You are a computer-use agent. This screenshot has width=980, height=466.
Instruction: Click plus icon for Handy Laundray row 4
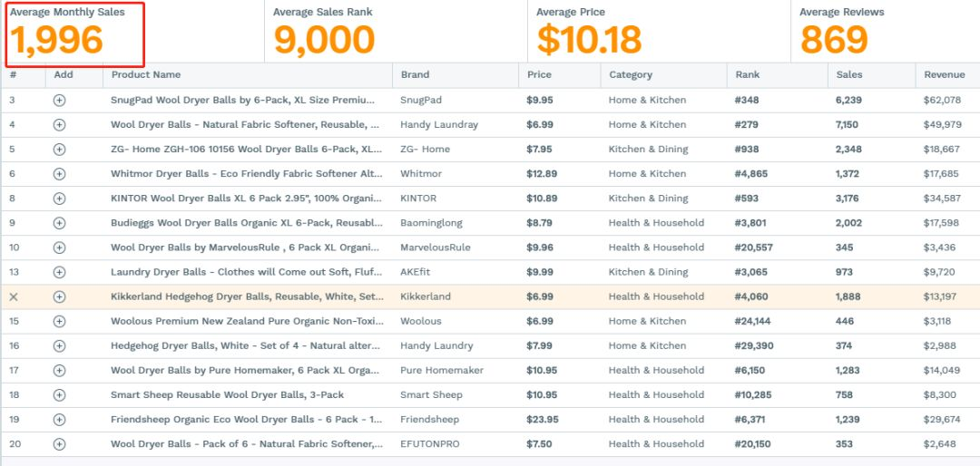point(59,124)
